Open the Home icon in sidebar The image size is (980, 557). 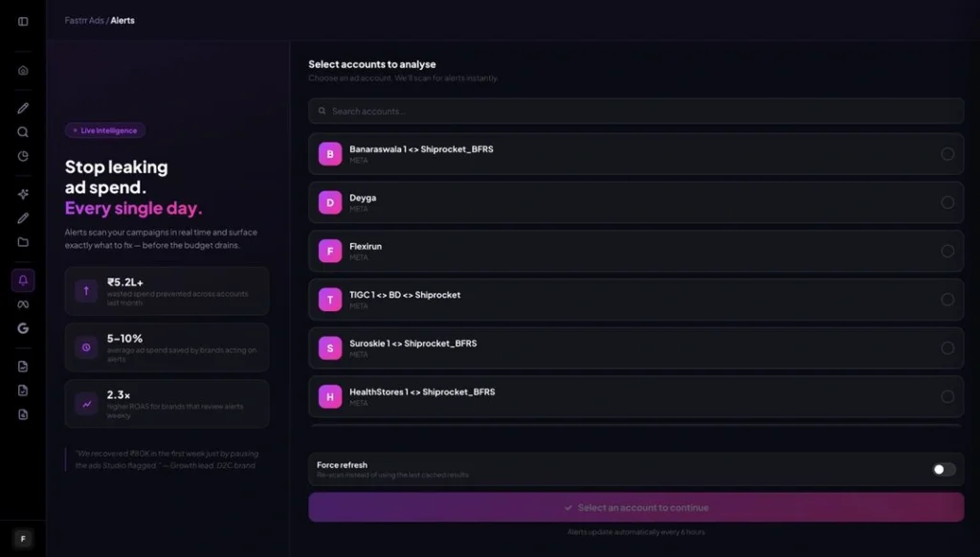click(23, 70)
